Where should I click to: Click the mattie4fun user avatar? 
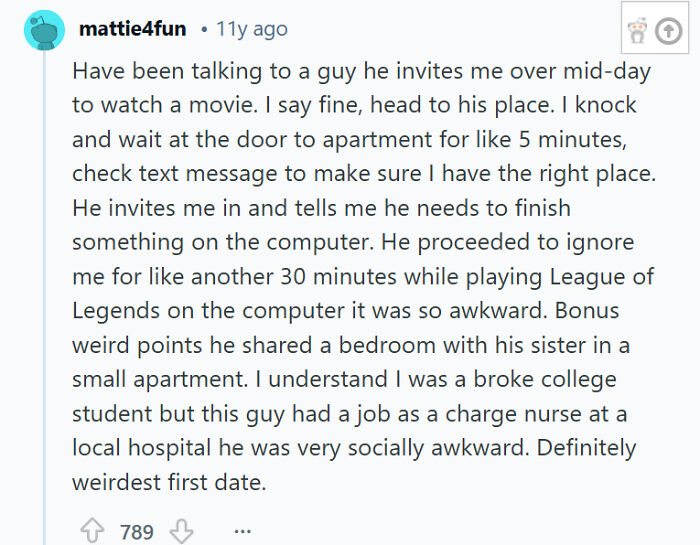click(x=45, y=30)
